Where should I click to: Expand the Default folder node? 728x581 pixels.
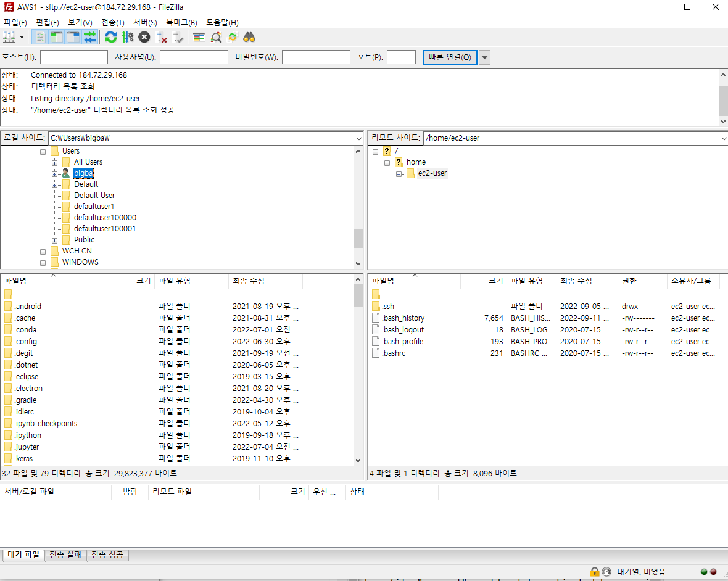pyautogui.click(x=54, y=184)
